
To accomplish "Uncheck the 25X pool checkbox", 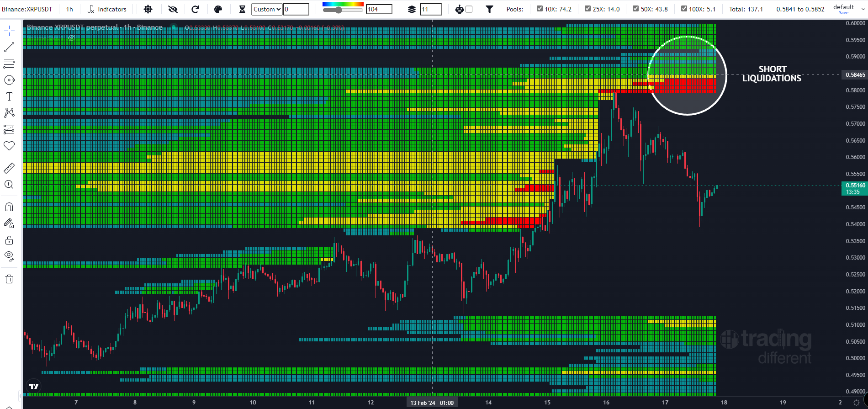I will [x=587, y=9].
